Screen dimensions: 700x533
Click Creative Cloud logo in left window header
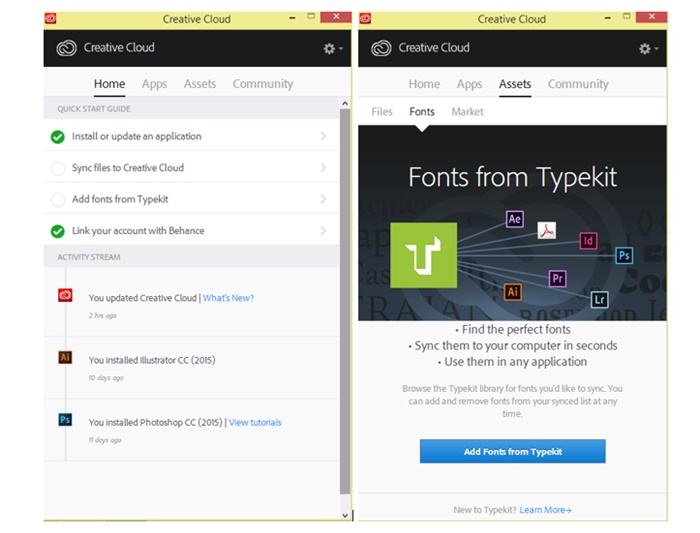[67, 48]
